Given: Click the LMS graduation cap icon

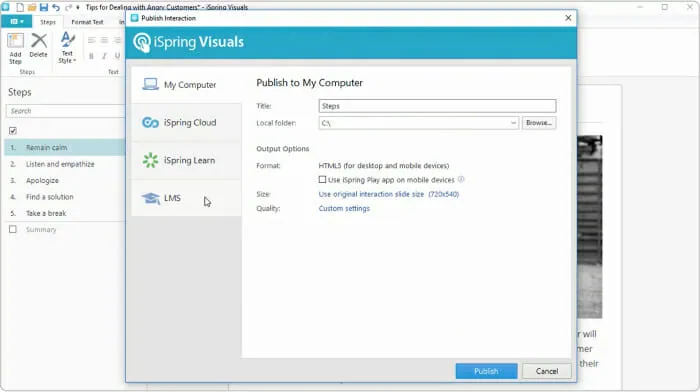Looking at the screenshot, I should (x=150, y=198).
